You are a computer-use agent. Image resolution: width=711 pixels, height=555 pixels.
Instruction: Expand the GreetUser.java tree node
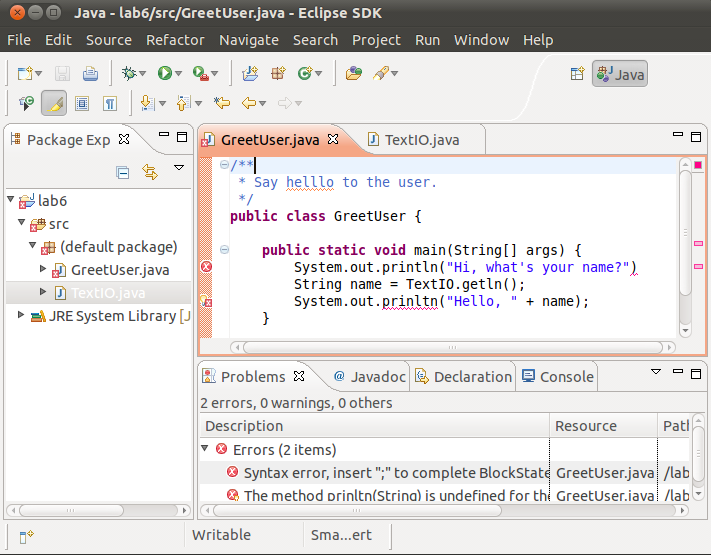43,269
